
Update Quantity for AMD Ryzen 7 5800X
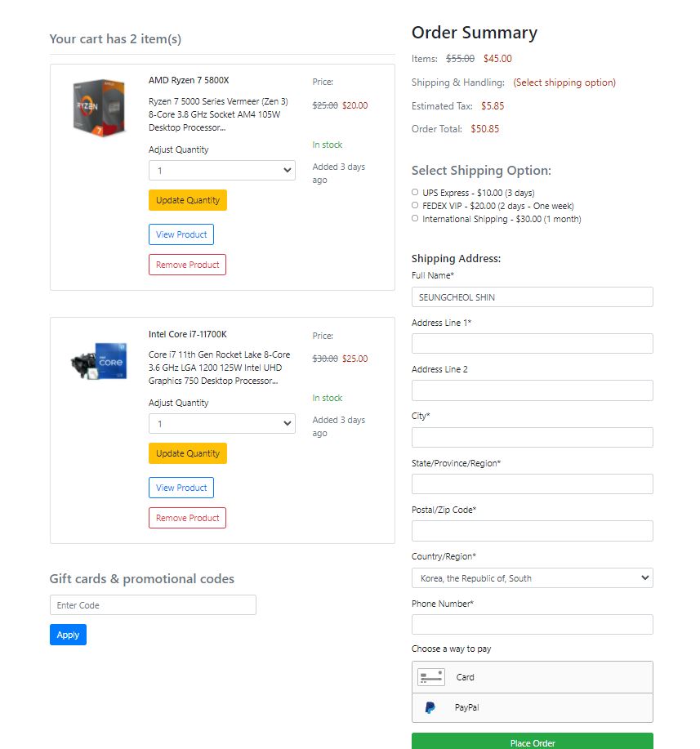[x=188, y=200]
